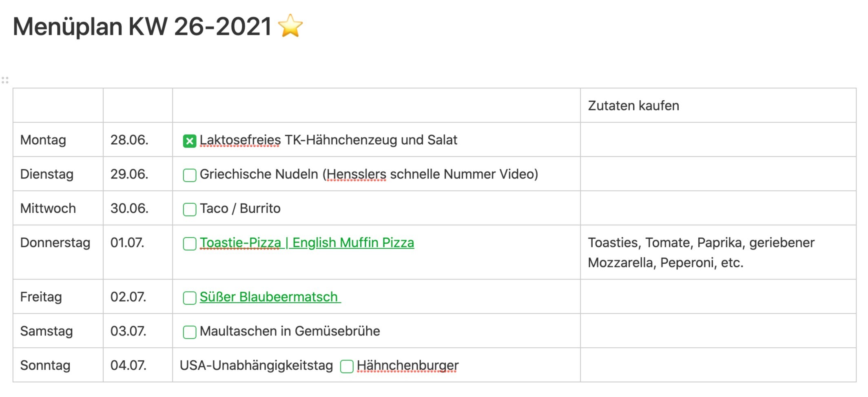Click the USA-Unabhängigkeitstag text

point(256,366)
